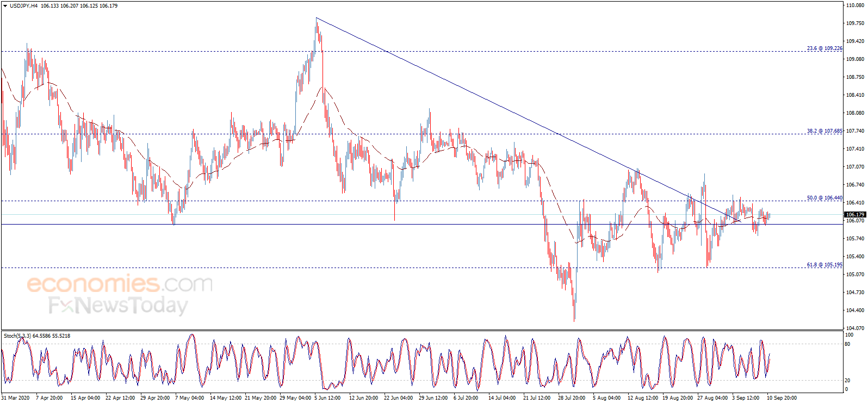Viewport: 868px width, 404px height.
Task: Click the 105.740 price axis label
Action: tap(855, 239)
